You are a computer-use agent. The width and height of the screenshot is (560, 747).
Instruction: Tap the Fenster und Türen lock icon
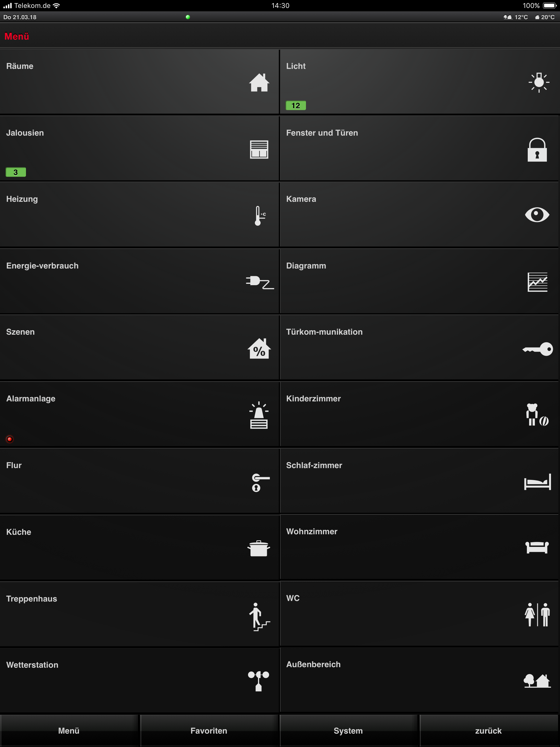coord(537,150)
